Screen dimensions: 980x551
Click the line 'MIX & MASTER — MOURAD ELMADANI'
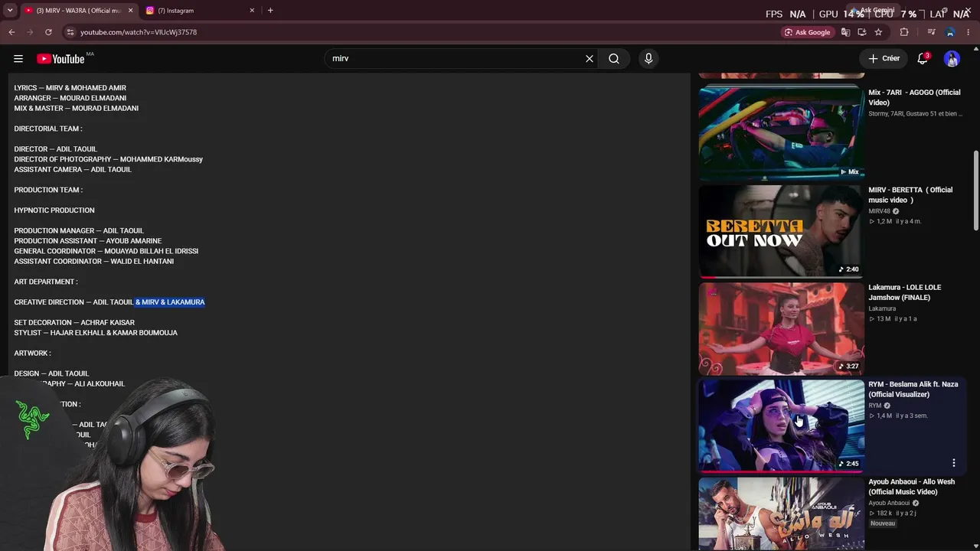[x=76, y=109]
